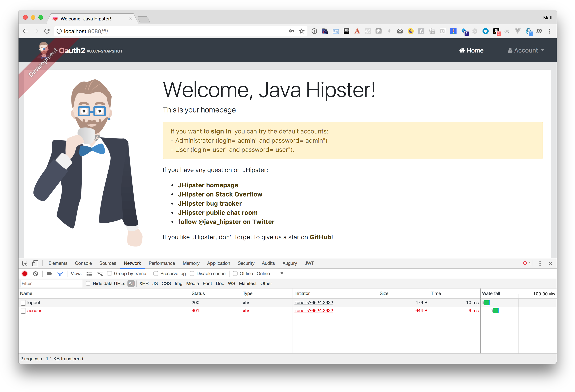Open the Account dropdown menu

coord(526,50)
